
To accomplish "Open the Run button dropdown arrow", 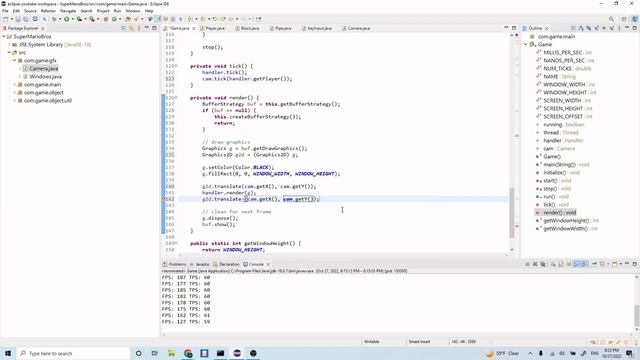I will coord(72,19).
